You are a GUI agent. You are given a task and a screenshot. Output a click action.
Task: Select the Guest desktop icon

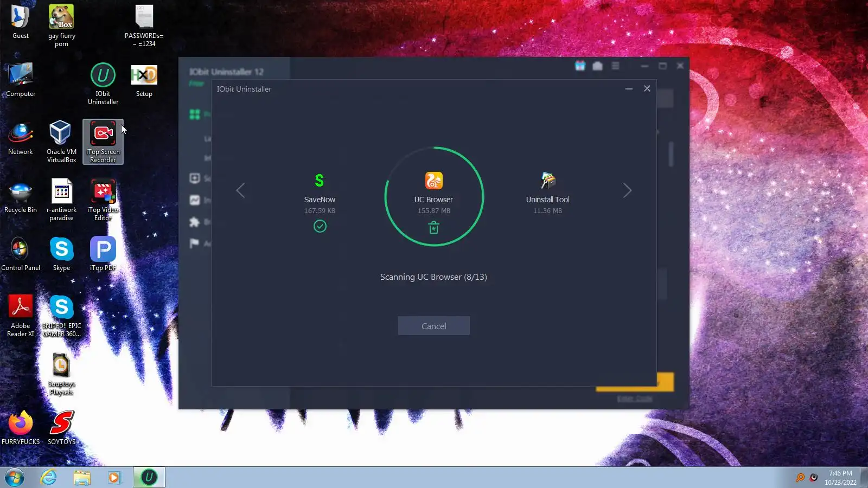click(x=21, y=22)
